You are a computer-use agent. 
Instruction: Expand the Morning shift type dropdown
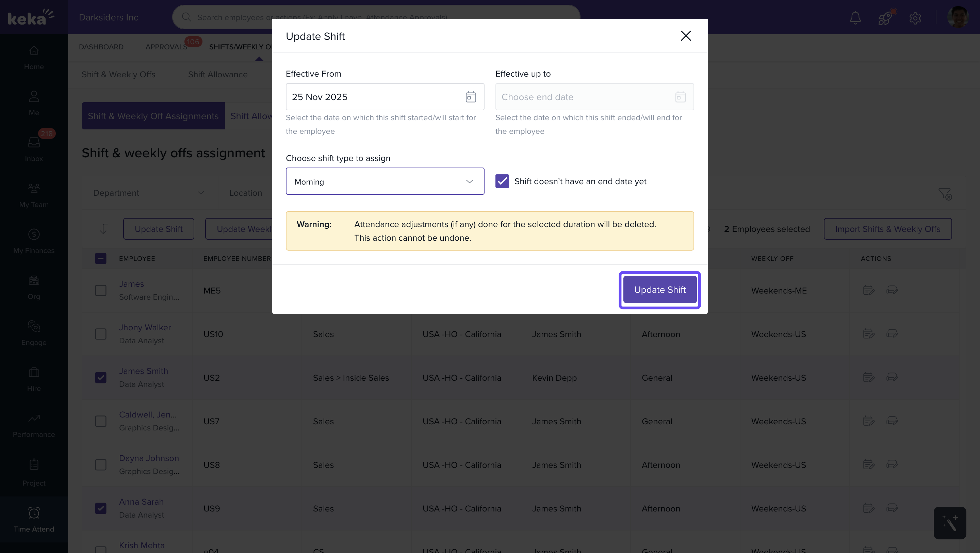385,181
